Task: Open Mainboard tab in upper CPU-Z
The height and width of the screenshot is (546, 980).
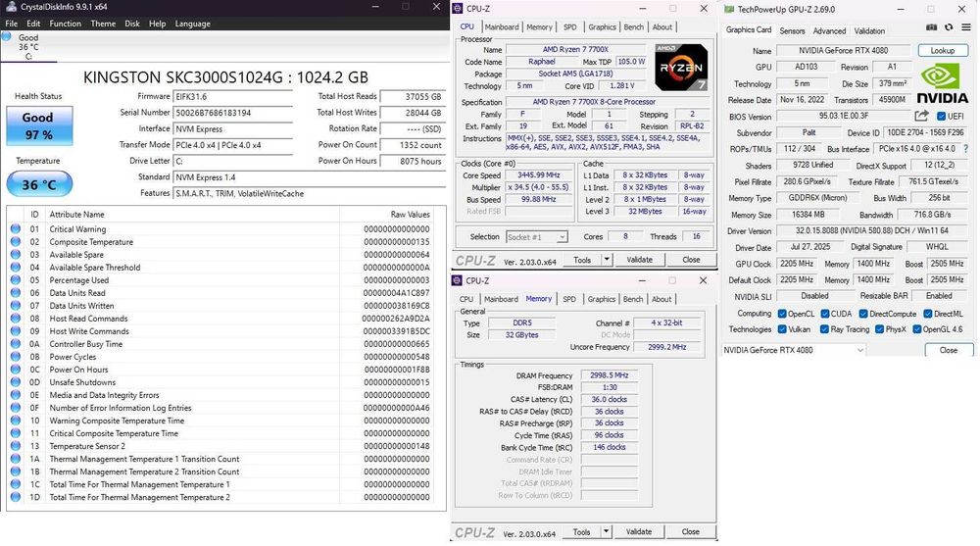Action: (502, 26)
